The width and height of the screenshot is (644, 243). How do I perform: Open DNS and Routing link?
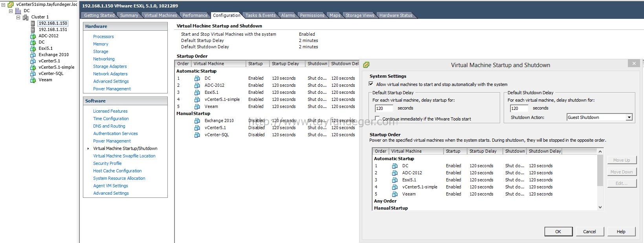(x=109, y=126)
